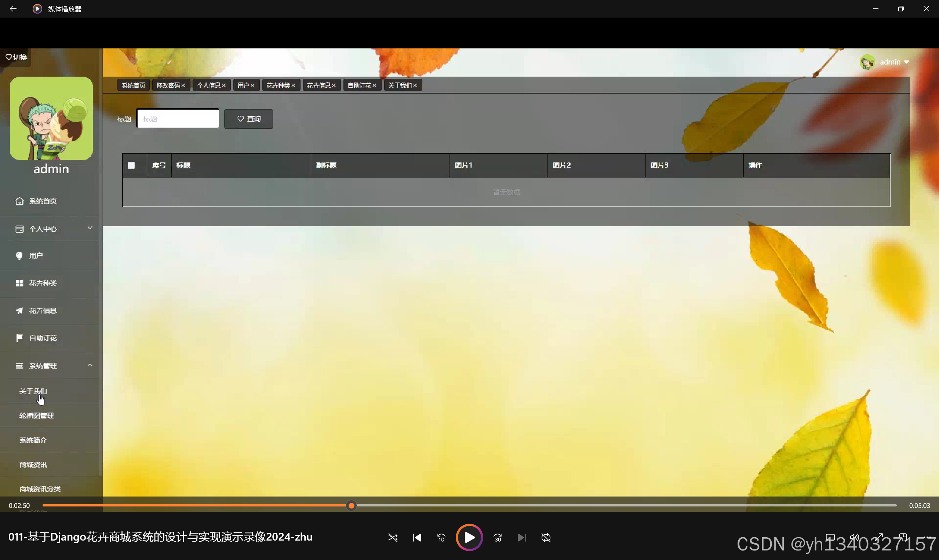Viewport: 939px width, 560px height.
Task: Restore down the media player window
Action: click(901, 9)
